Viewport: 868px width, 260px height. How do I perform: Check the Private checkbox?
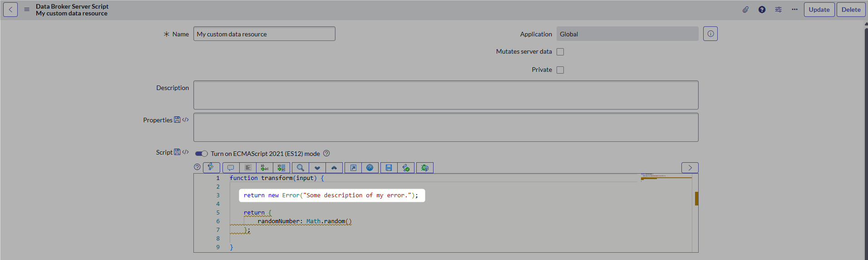[560, 70]
